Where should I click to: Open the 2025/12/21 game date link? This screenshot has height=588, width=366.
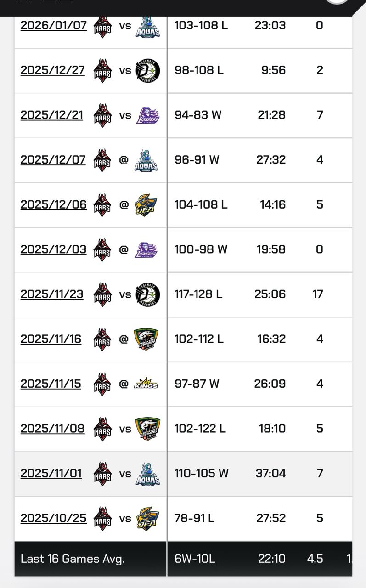coord(51,115)
